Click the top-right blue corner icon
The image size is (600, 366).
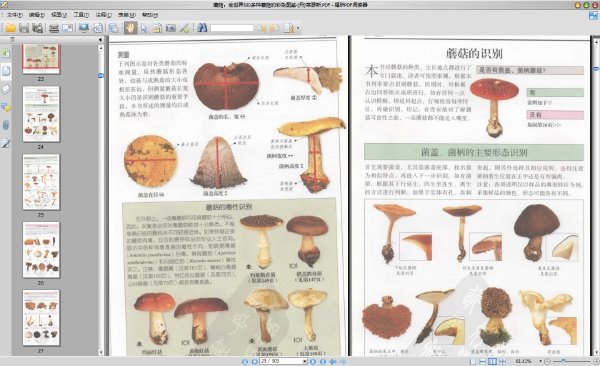click(593, 16)
